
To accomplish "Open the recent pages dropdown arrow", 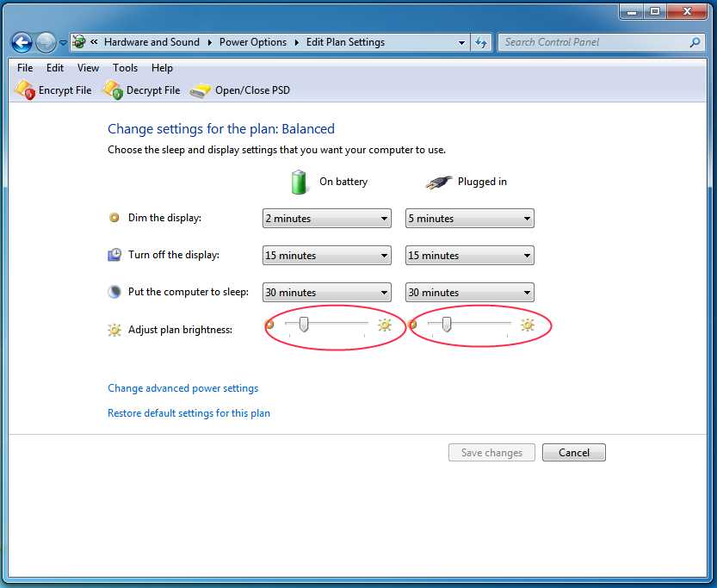I will point(63,43).
